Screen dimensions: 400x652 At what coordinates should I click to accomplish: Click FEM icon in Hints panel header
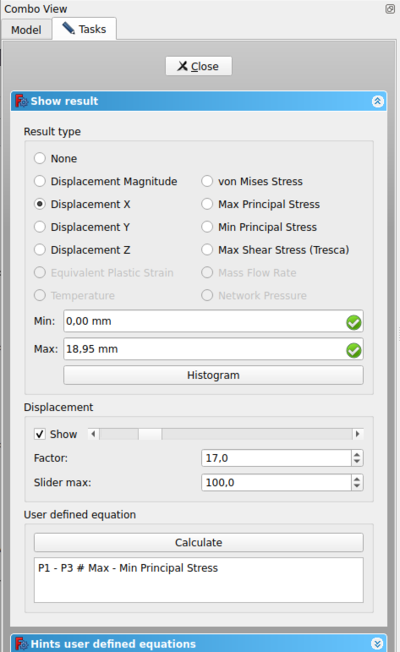coord(21,644)
